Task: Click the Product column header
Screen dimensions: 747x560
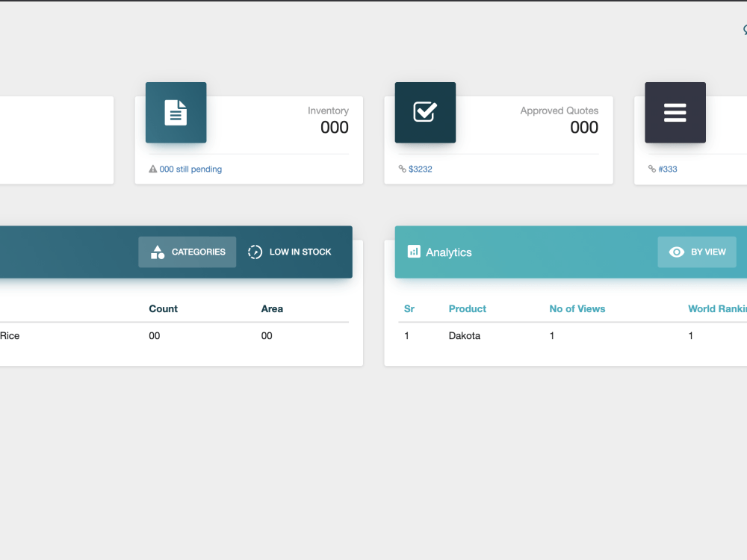Action: pos(468,308)
